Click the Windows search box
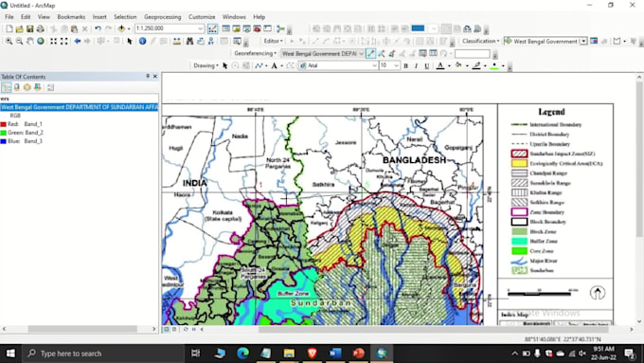644x363 pixels. click(102, 354)
